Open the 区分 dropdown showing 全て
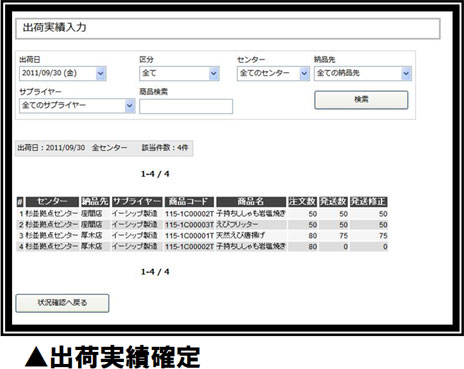The height and width of the screenshot is (369, 464). coord(179,73)
